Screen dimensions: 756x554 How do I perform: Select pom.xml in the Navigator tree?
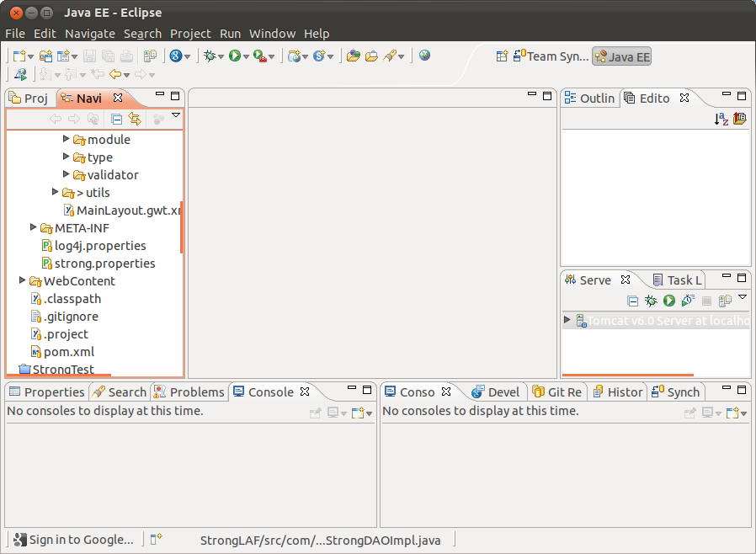(68, 351)
